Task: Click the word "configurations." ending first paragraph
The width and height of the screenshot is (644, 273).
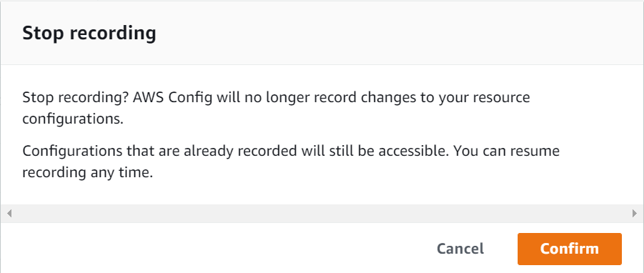Action: point(73,119)
